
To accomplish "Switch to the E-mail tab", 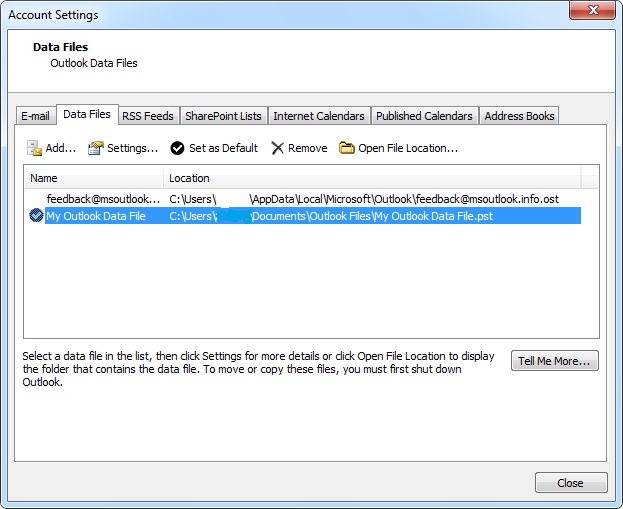I will point(35,116).
